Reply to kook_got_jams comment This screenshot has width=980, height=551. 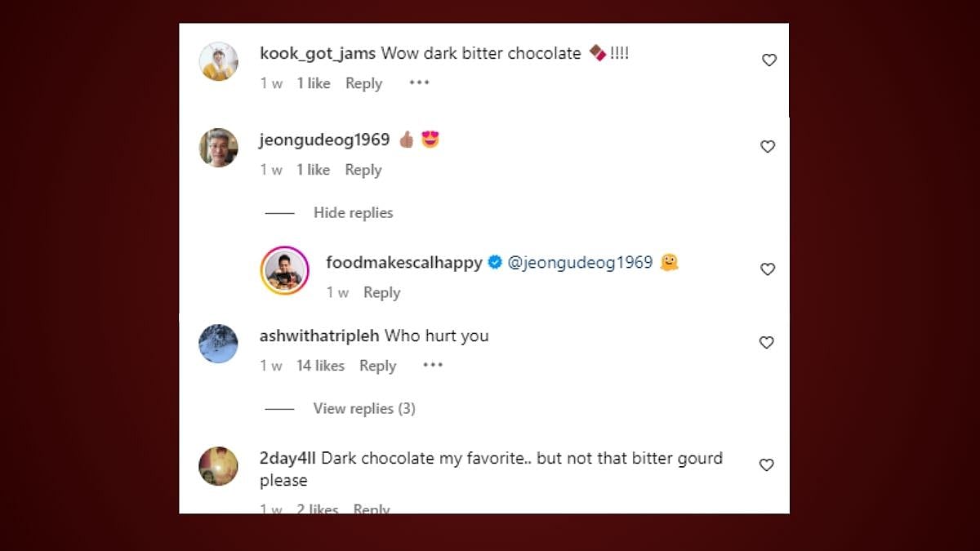pos(363,83)
